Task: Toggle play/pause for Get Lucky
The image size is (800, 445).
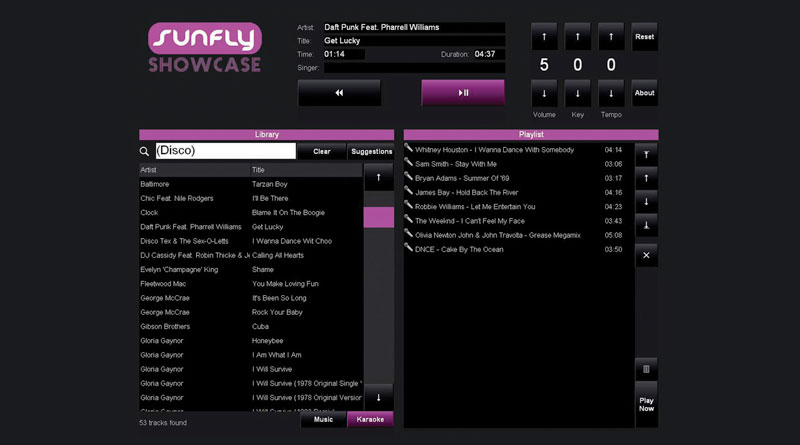Action: [463, 93]
